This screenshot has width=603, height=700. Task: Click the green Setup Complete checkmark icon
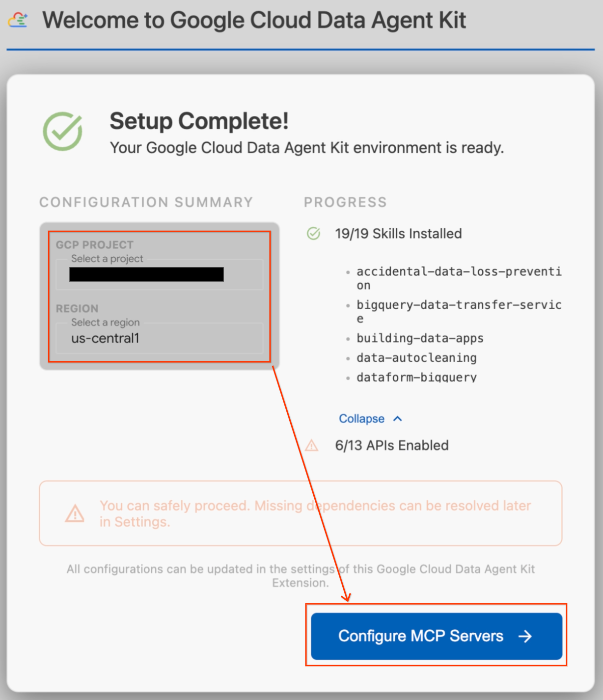click(x=62, y=131)
